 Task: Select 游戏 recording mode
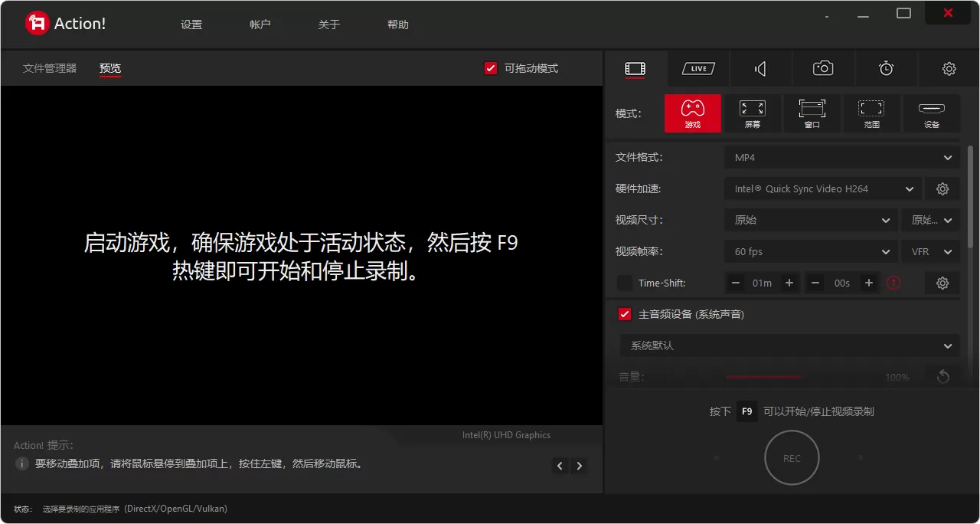[x=692, y=113]
